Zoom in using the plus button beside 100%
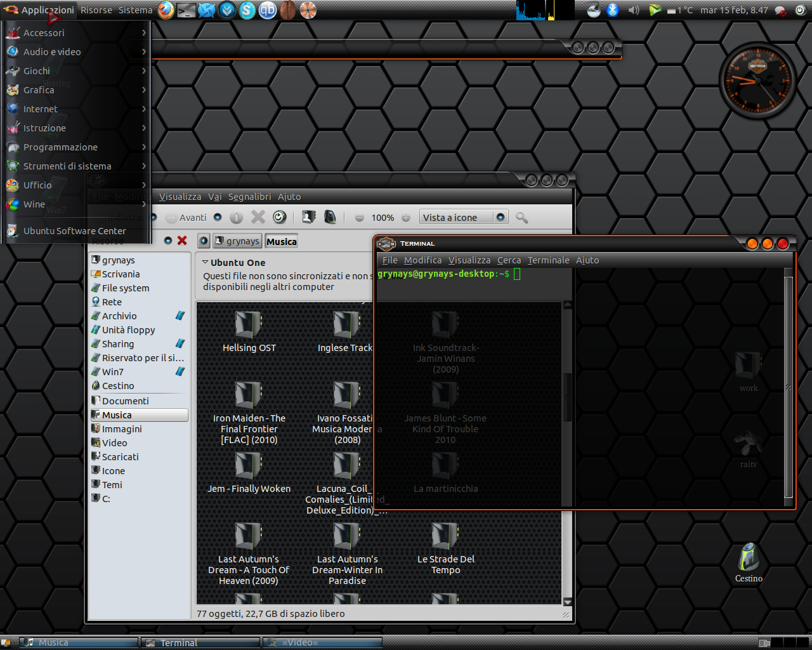 point(406,218)
